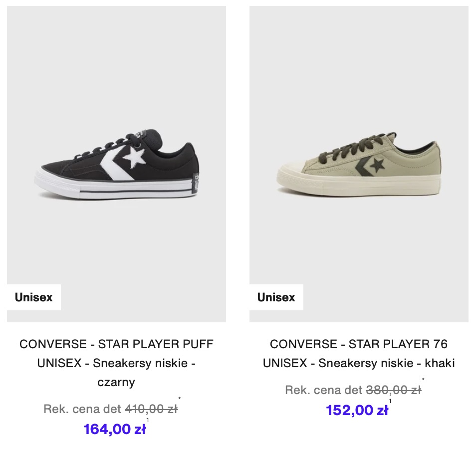This screenshot has height=449, width=476.
Task: Open CONVERSE - STAR PLAYER PUFF UNISEX title link
Action: click(x=116, y=363)
